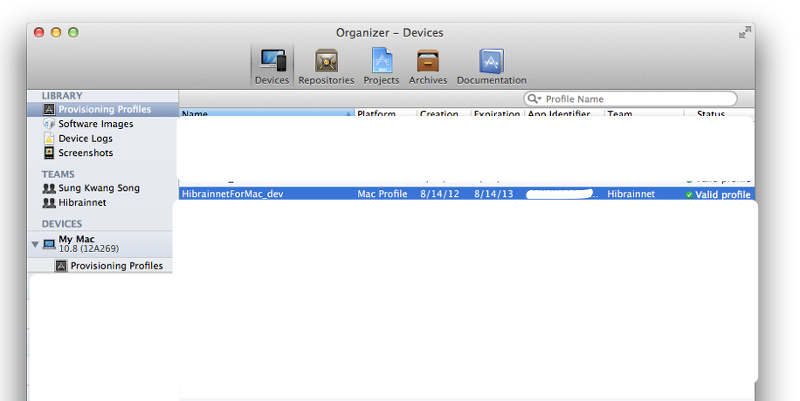Click the My Mac computer icon
The image size is (800, 401).
(x=49, y=244)
